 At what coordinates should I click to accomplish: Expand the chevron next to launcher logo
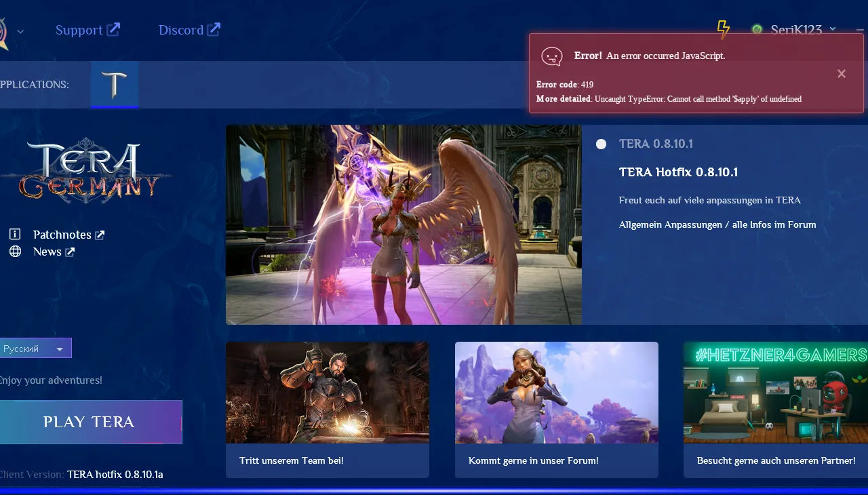[20, 31]
